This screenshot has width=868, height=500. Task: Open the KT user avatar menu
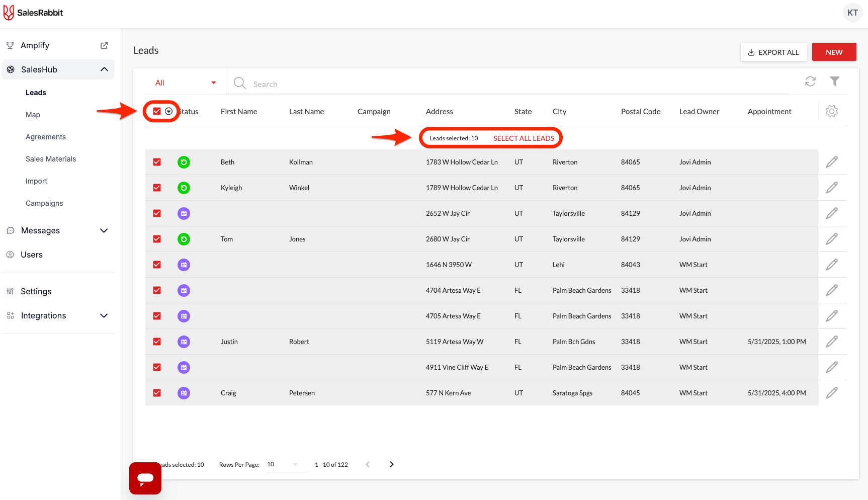click(x=852, y=13)
